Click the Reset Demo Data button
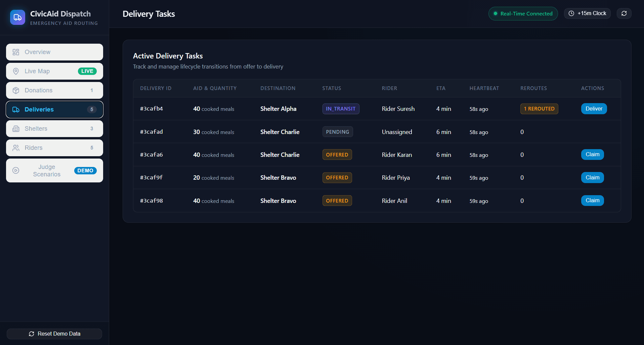The image size is (644, 345). coord(54,334)
